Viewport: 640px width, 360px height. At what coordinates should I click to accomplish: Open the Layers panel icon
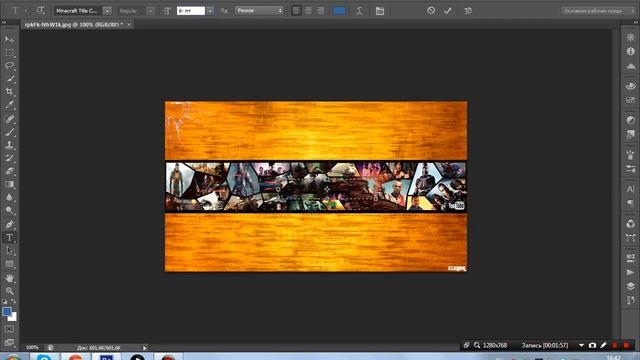(x=631, y=286)
